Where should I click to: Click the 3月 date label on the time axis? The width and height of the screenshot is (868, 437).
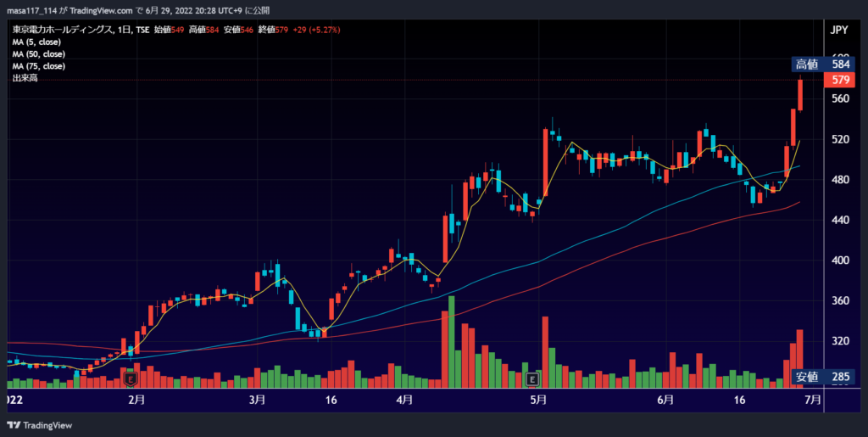[x=257, y=400]
